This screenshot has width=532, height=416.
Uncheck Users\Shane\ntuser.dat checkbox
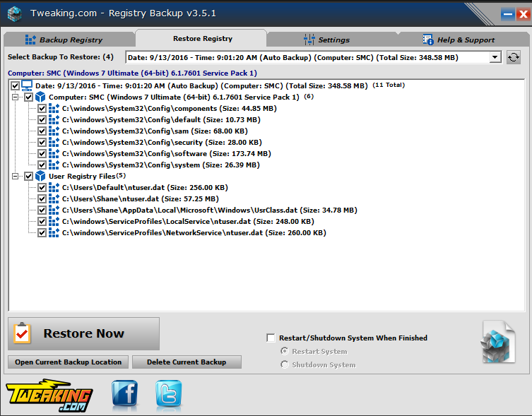pos(42,199)
